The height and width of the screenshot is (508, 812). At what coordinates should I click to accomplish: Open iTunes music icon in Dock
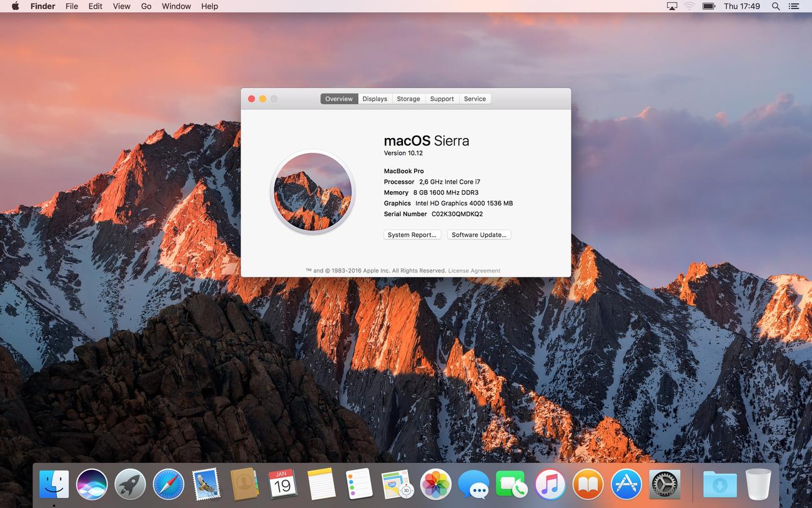(x=550, y=484)
